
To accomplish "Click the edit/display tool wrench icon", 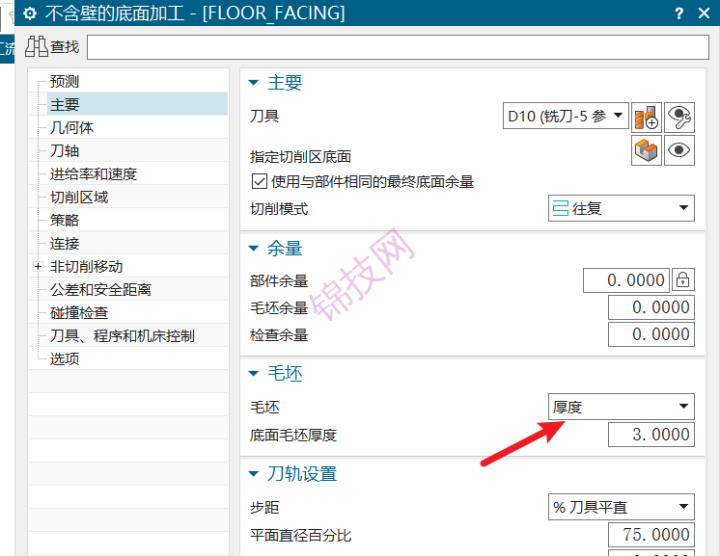I will coord(679,117).
